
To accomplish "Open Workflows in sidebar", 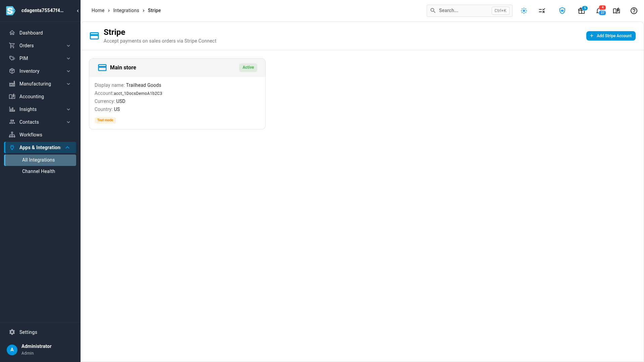I will 40,135.
